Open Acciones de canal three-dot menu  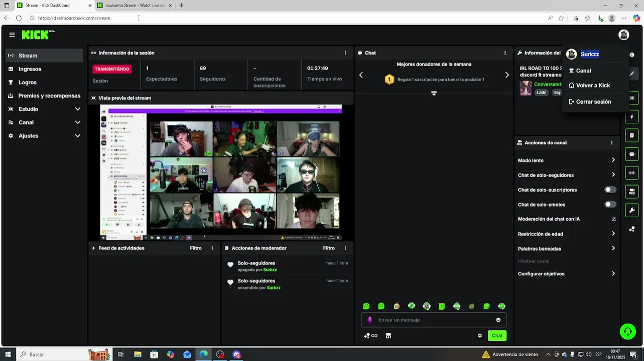[x=612, y=143]
